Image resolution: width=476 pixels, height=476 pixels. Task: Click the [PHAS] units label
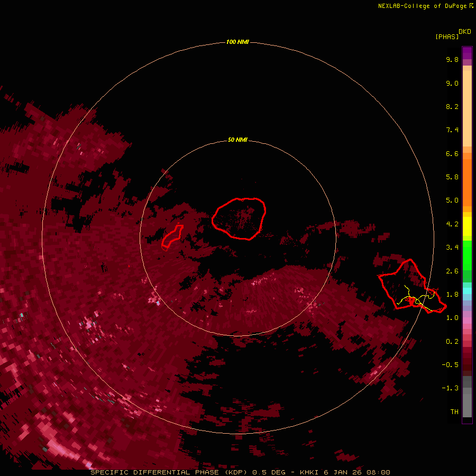tap(447, 36)
